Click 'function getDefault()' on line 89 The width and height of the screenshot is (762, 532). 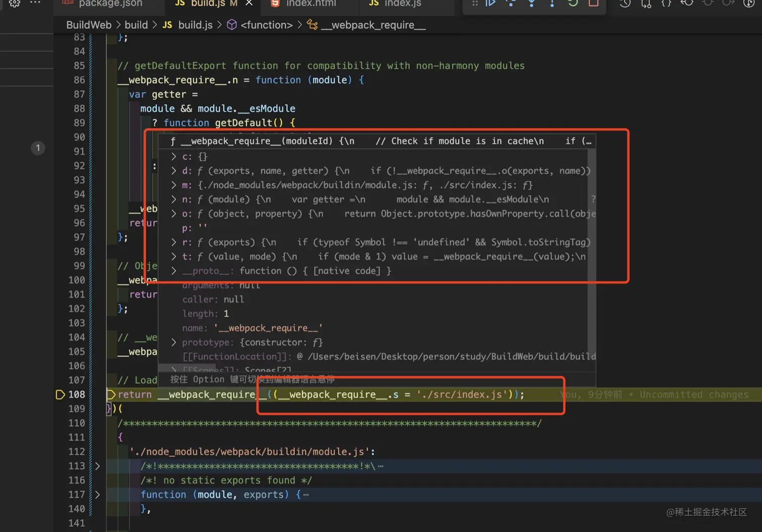(223, 123)
